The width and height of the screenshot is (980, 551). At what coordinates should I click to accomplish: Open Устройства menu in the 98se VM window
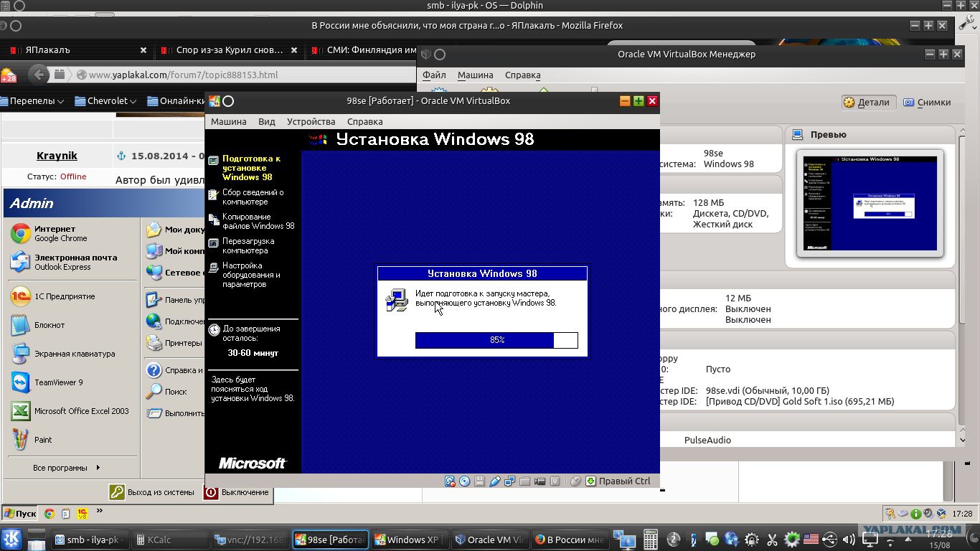[311, 121]
